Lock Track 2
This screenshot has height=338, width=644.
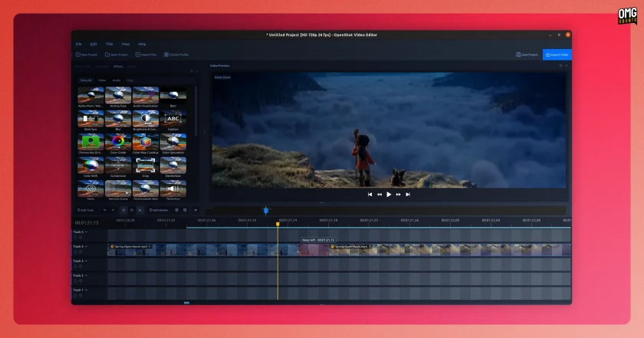point(75,281)
